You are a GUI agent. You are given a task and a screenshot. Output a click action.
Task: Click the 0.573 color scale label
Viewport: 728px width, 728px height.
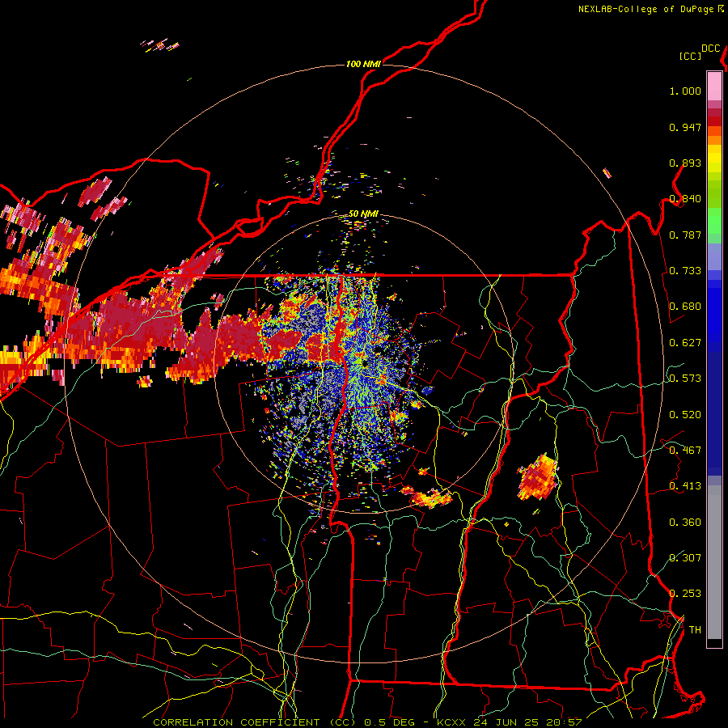coord(685,379)
